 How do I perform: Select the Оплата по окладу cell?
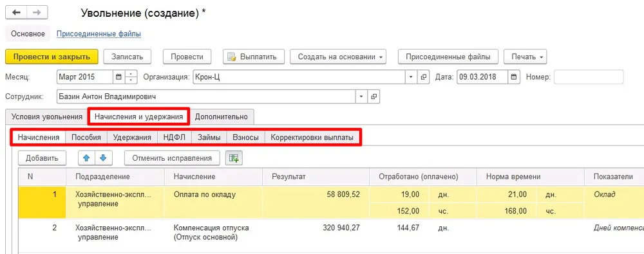click(213, 203)
